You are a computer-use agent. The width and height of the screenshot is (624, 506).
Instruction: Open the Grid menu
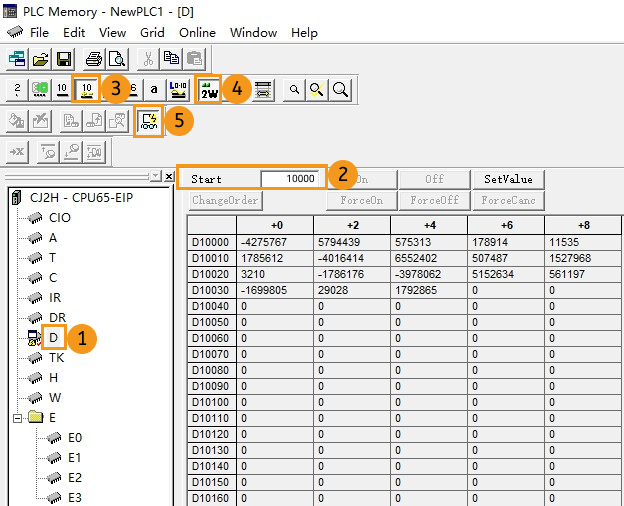pyautogui.click(x=152, y=32)
